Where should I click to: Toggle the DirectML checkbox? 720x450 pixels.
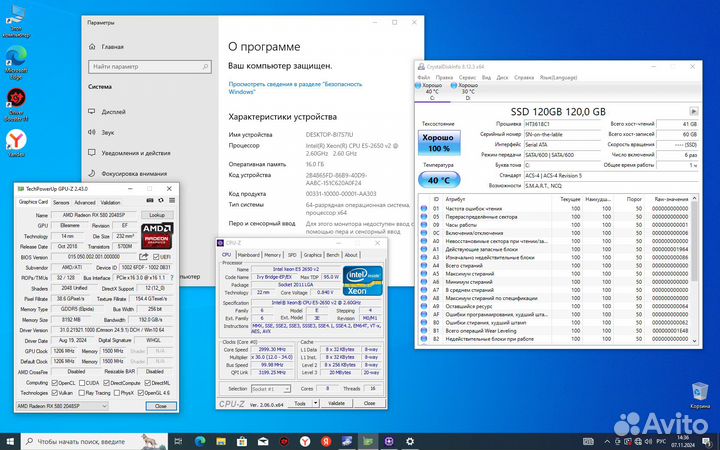147,382
